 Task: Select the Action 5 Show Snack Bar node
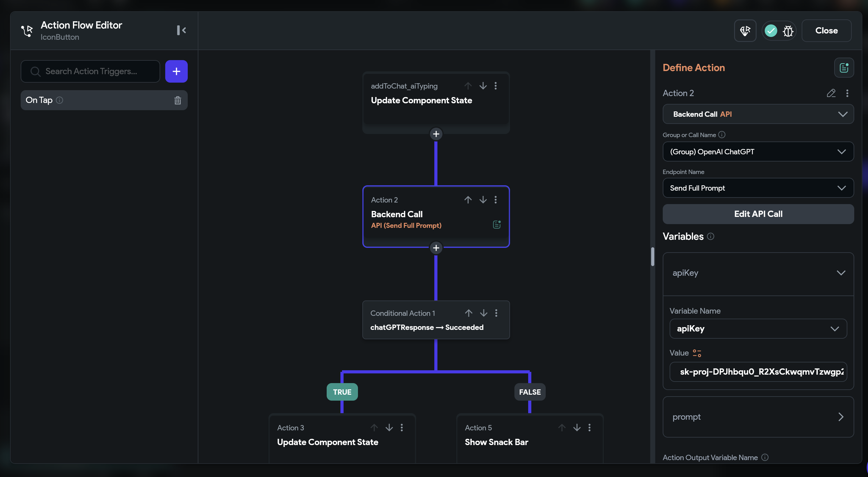pos(530,438)
